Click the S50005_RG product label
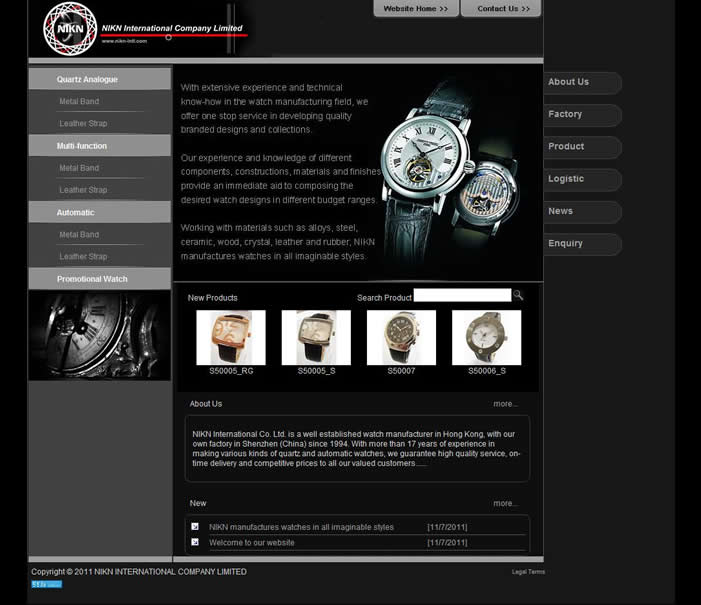The width and height of the screenshot is (701, 605). point(231,371)
